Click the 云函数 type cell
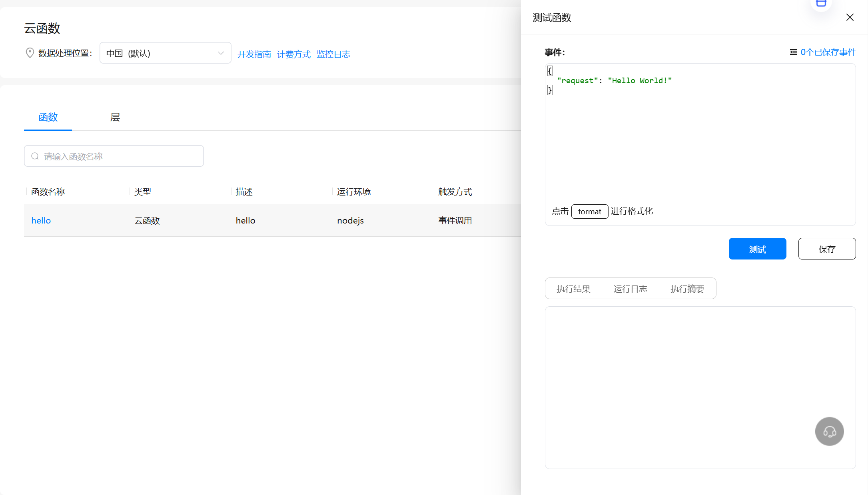 click(x=147, y=220)
